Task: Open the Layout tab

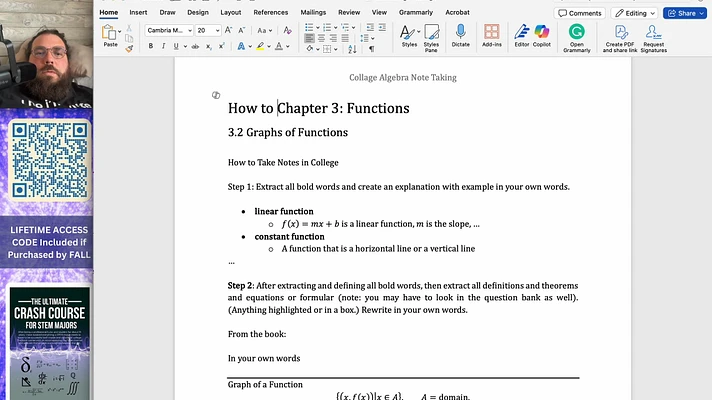Action: tap(231, 12)
